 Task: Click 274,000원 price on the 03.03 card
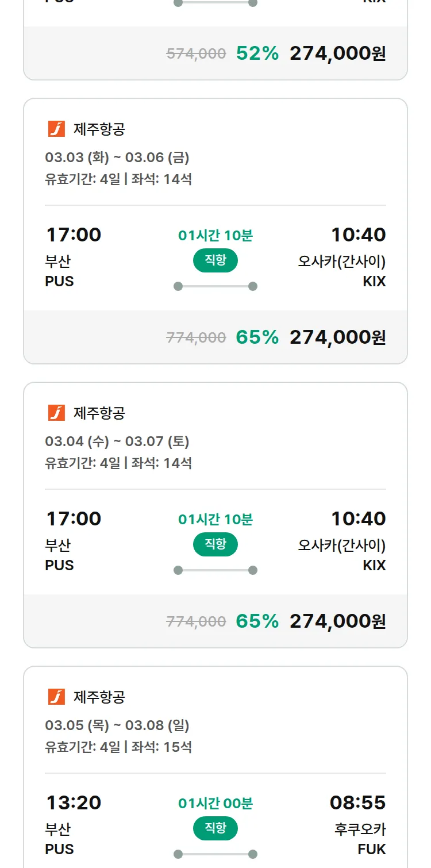[x=337, y=337]
